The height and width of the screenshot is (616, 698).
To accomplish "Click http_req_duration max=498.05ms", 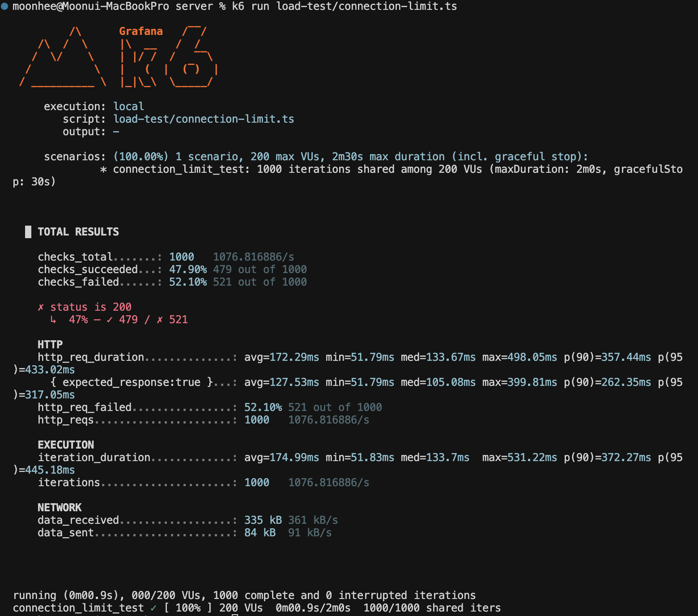I will [520, 357].
